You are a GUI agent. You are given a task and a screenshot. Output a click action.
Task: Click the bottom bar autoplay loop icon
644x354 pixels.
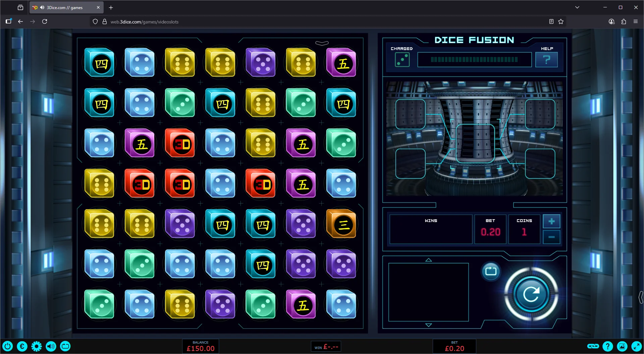(65, 346)
